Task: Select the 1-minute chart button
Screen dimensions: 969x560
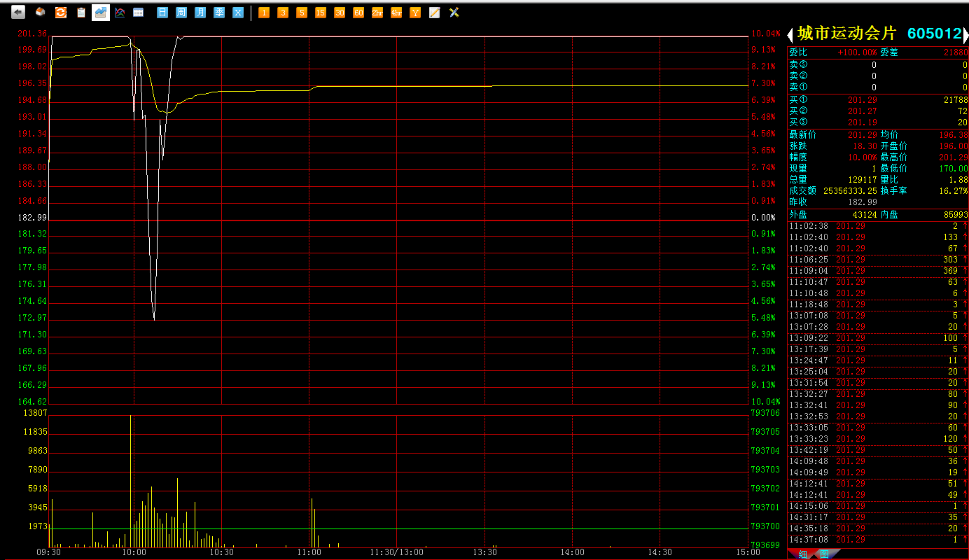Action: (x=264, y=13)
